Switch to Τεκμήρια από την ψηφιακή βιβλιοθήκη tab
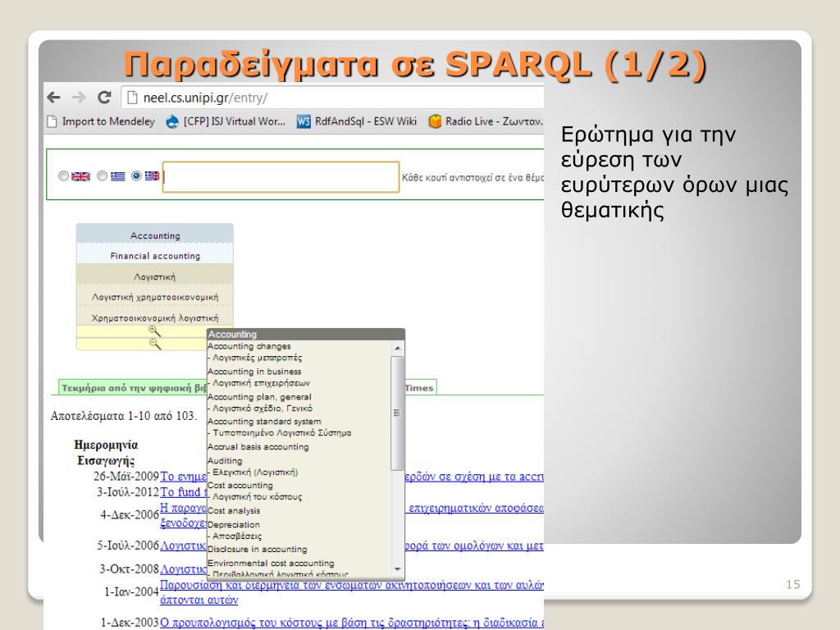Viewport: 840px width, 630px height. pyautogui.click(x=134, y=388)
